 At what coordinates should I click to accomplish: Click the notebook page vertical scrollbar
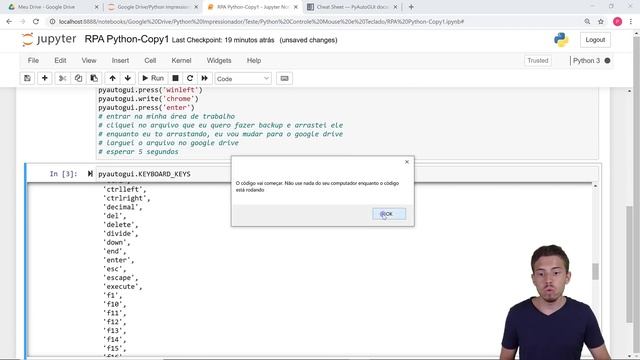629,264
